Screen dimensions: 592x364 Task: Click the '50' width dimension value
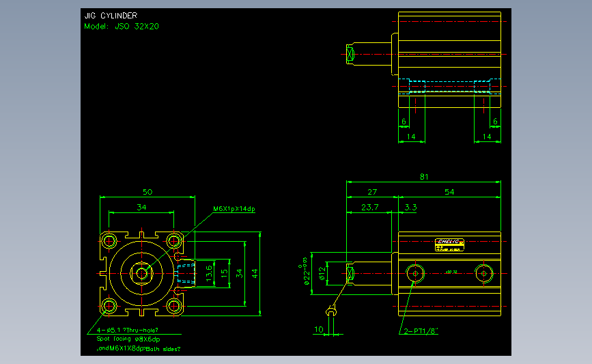(147, 192)
